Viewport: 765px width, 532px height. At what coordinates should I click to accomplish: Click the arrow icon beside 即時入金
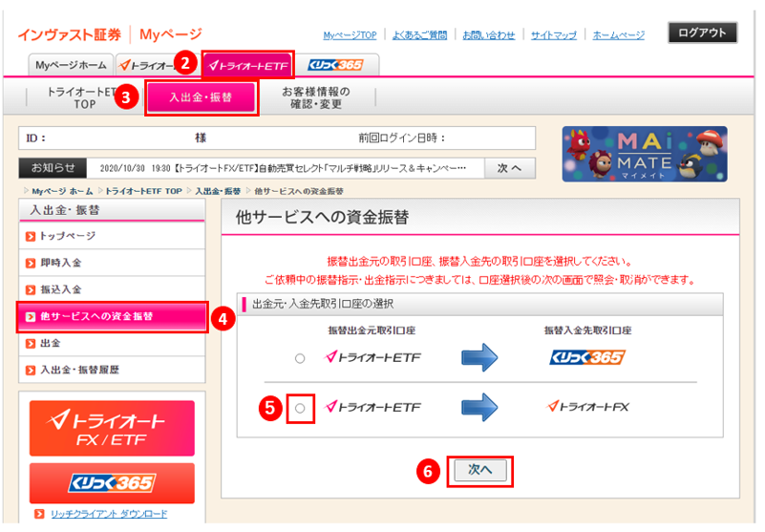(x=31, y=264)
